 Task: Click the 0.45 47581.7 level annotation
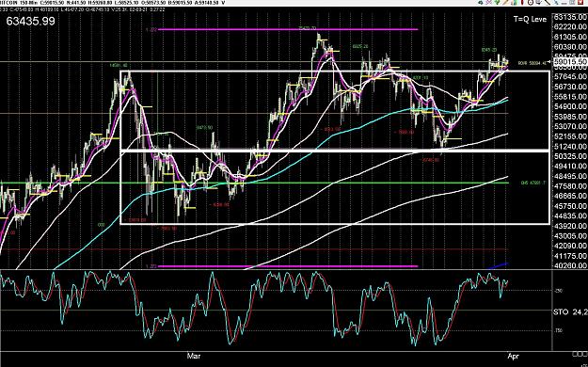tap(532, 183)
